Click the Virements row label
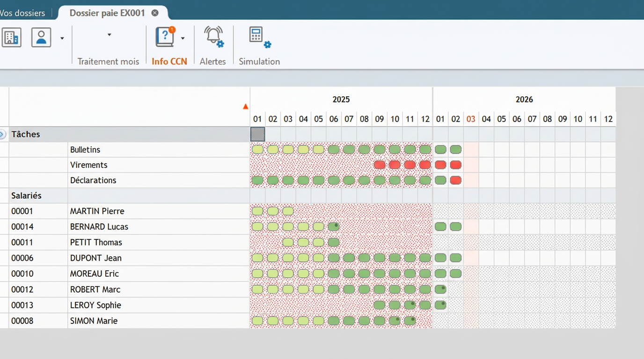644x359 pixels. [x=89, y=165]
